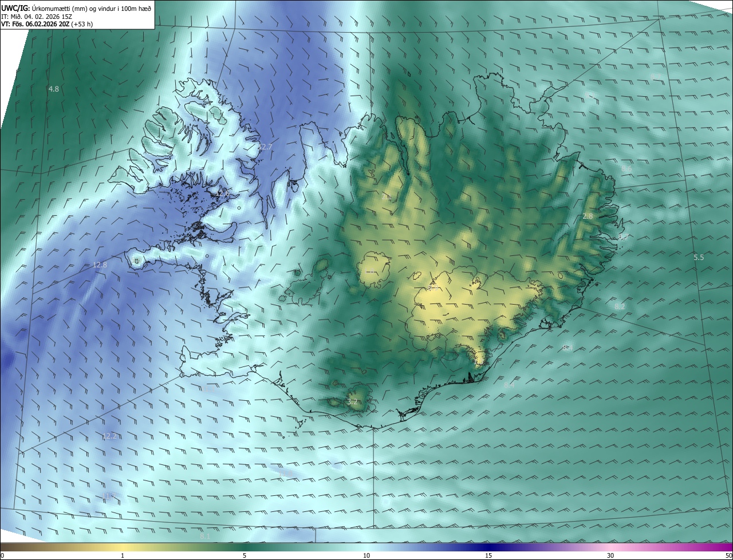This screenshot has width=733, height=560.
Task: Click the valid time line 'VT: Fös. 06.02.2026 20Z (+53 h)'
Action: click(47, 24)
